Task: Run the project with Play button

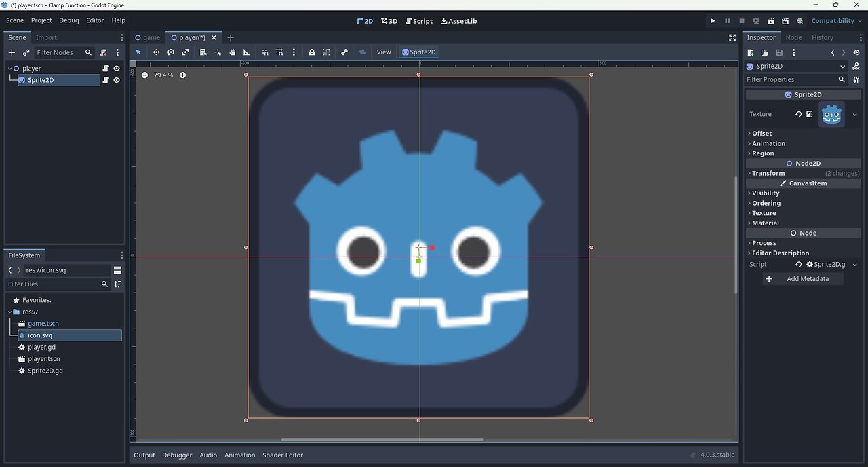Action: 713,21
